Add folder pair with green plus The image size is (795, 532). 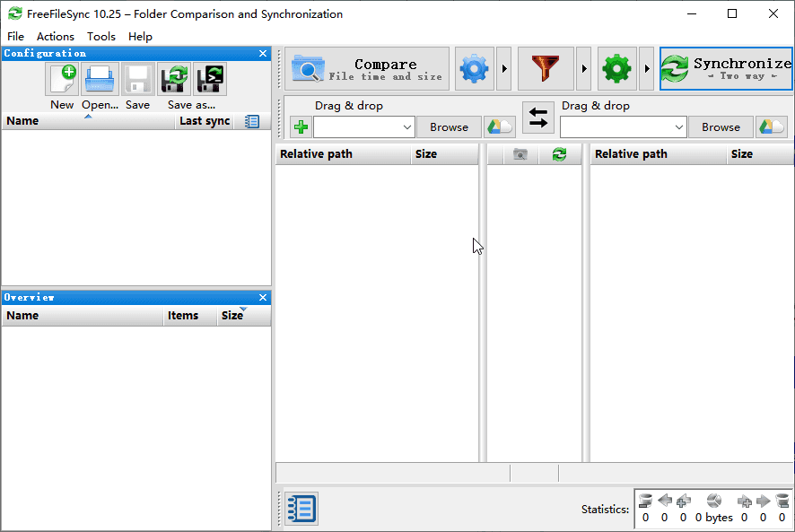pyautogui.click(x=301, y=126)
